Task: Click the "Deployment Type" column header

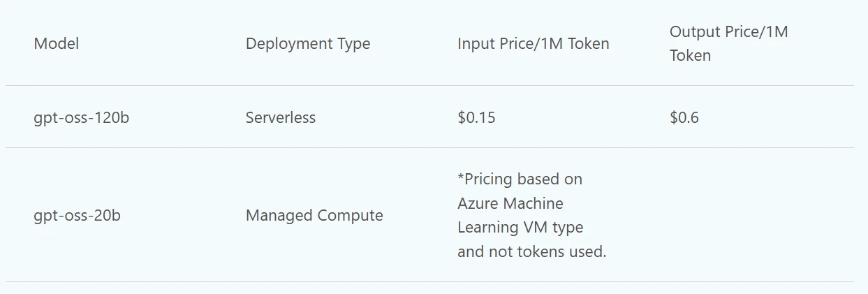Action: pos(308,43)
